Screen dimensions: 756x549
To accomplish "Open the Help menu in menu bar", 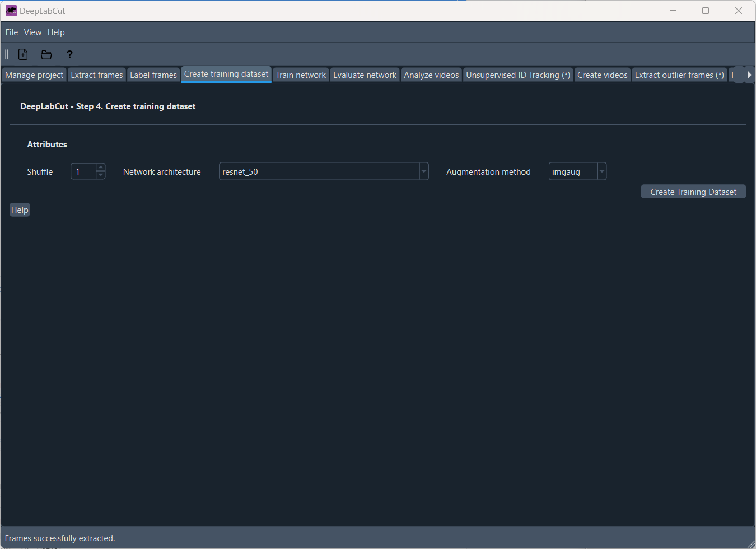I will [56, 32].
